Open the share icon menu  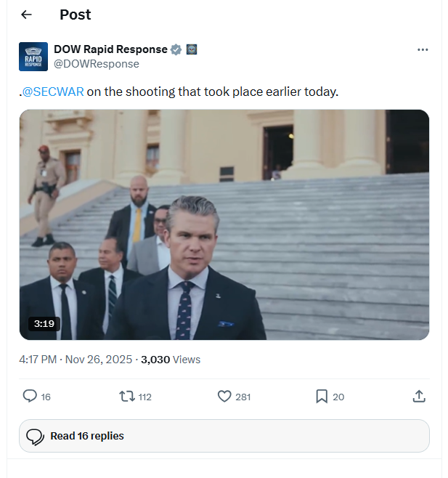(418, 396)
